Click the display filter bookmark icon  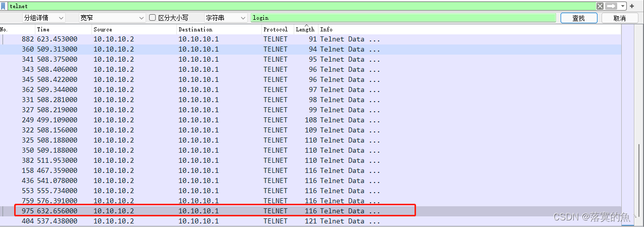(x=4, y=6)
